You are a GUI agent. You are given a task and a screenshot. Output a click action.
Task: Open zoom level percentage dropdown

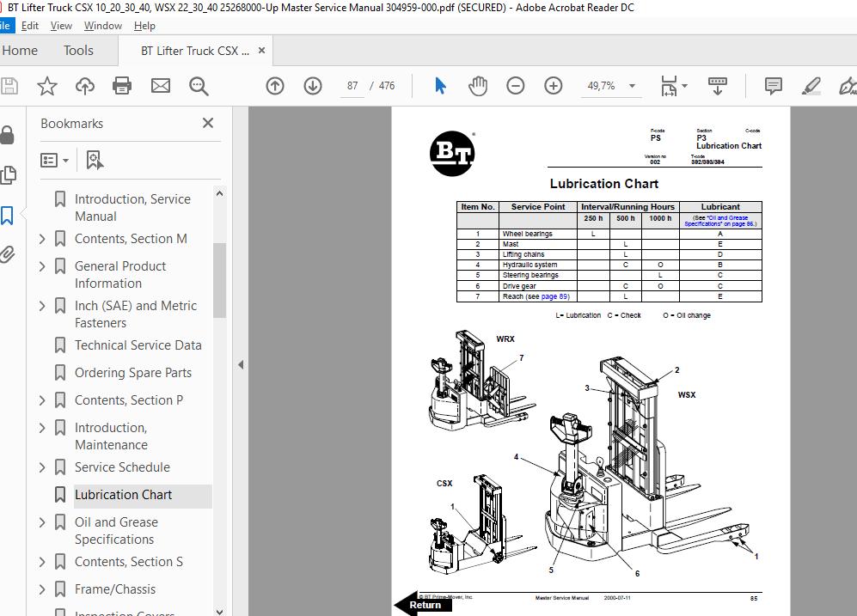coord(632,86)
